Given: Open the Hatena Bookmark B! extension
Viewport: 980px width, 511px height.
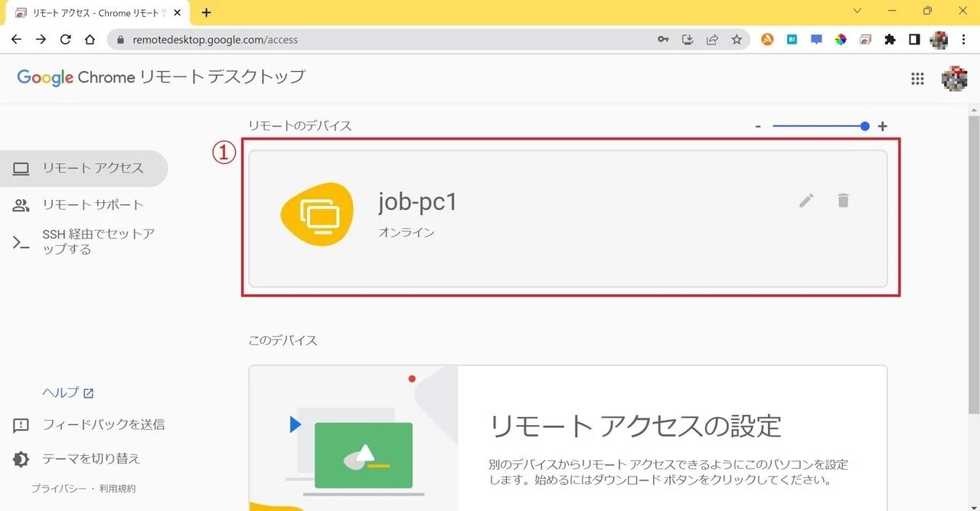Looking at the screenshot, I should (x=792, y=40).
